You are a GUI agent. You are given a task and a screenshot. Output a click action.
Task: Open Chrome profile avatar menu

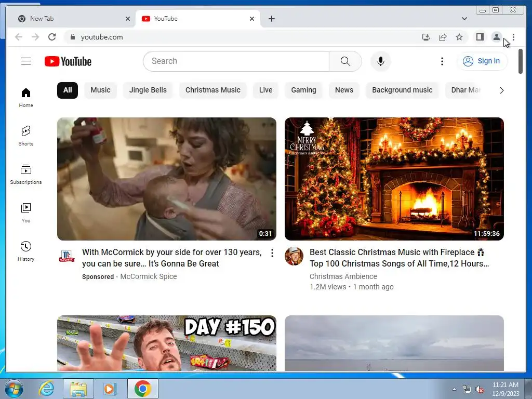coord(496,37)
